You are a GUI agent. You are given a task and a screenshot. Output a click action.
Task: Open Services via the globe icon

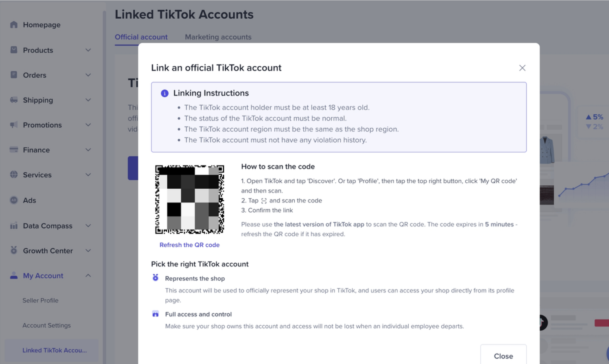(x=13, y=175)
